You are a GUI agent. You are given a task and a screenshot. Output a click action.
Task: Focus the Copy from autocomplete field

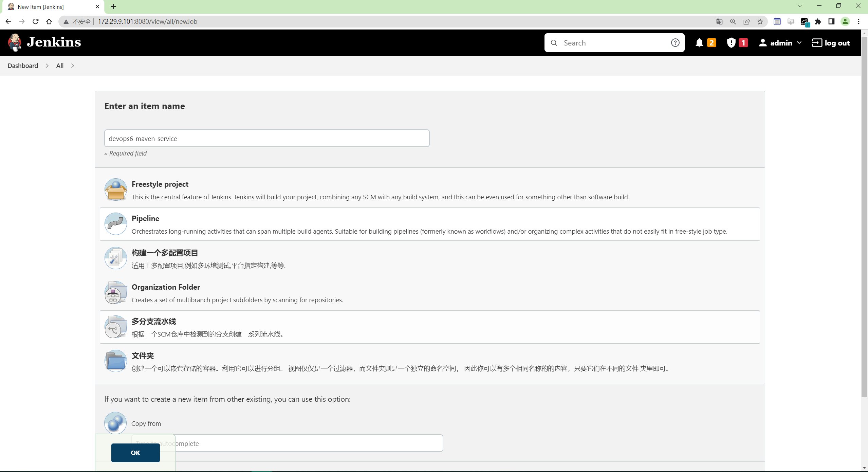click(287, 443)
